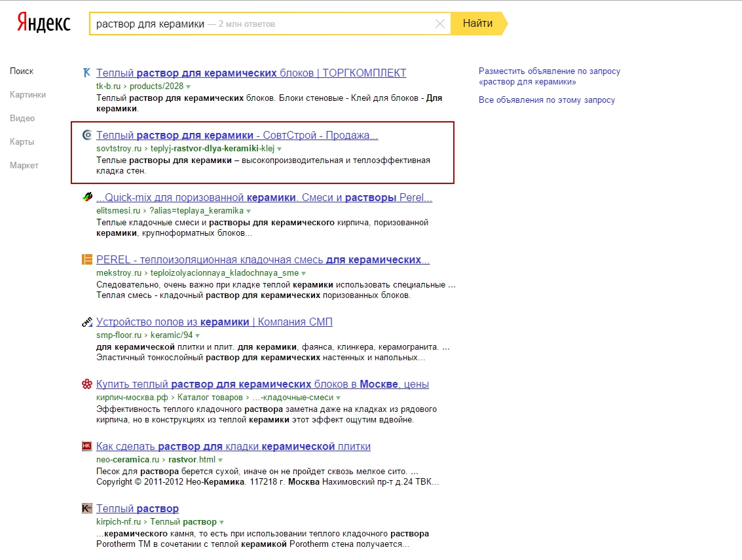Screen dimensions: 742x560
Task: Switch to Маркет search
Action: pos(24,166)
